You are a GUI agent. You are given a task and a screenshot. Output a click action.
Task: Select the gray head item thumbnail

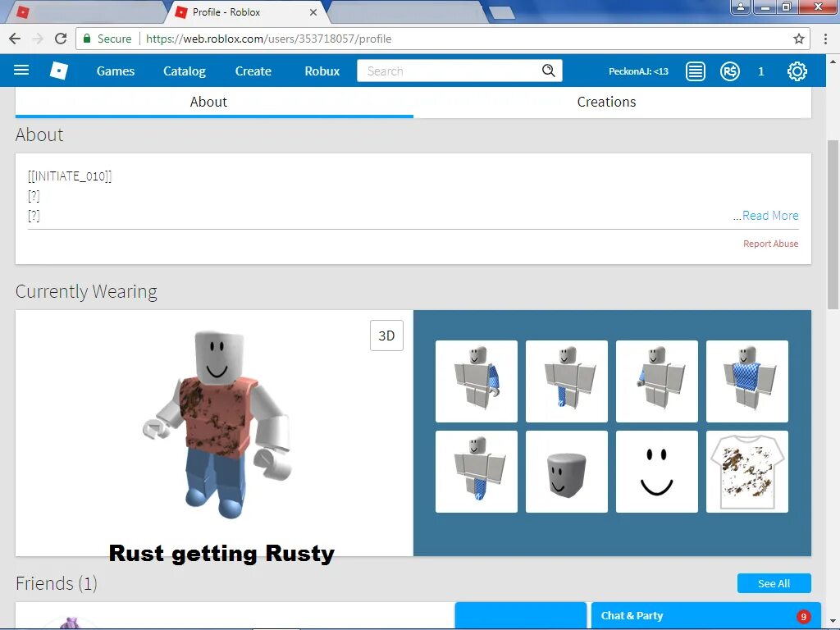click(567, 472)
